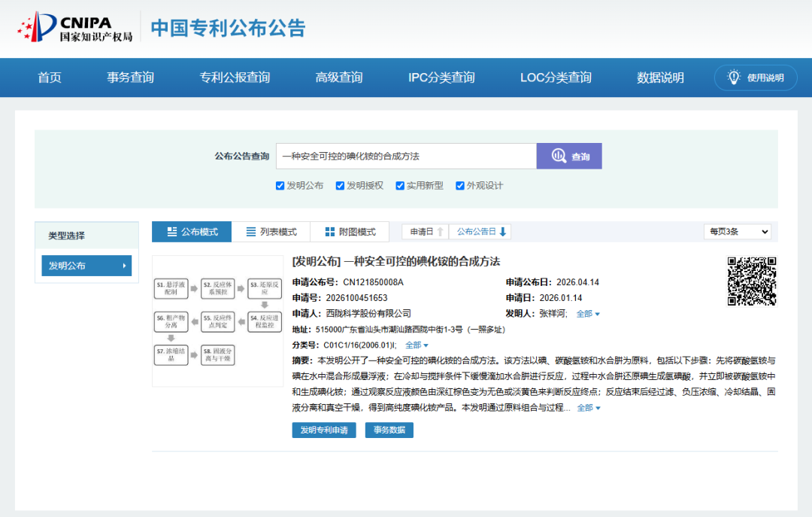Switch to 附图模式 grid icon

[x=330, y=232]
